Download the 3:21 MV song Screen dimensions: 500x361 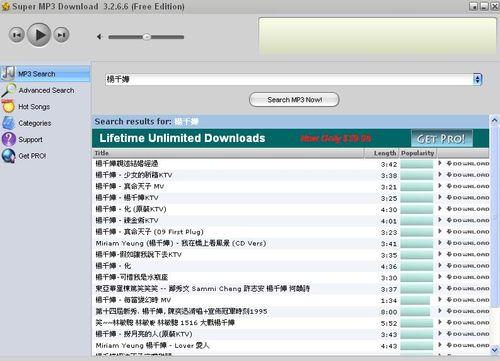[x=468, y=186]
